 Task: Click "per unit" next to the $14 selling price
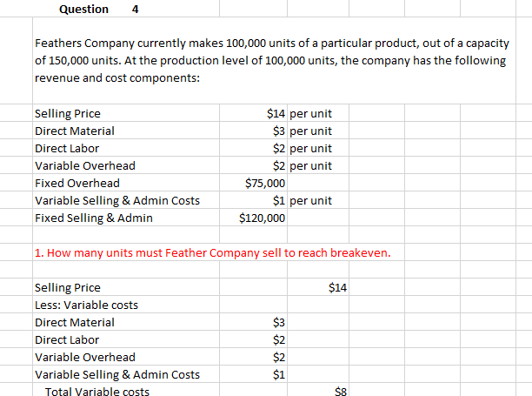point(310,114)
